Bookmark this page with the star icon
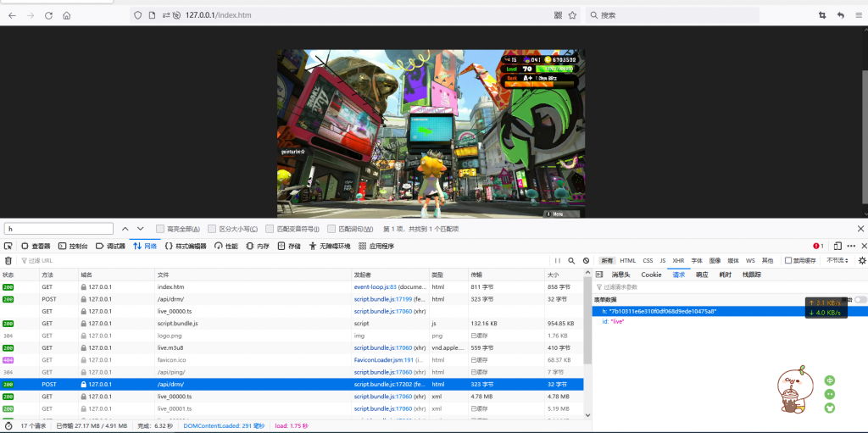 tap(572, 15)
